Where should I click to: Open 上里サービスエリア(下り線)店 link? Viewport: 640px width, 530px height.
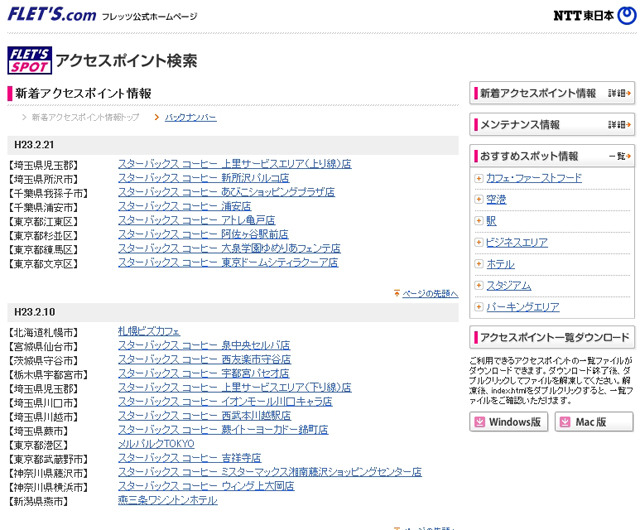pyautogui.click(x=235, y=387)
